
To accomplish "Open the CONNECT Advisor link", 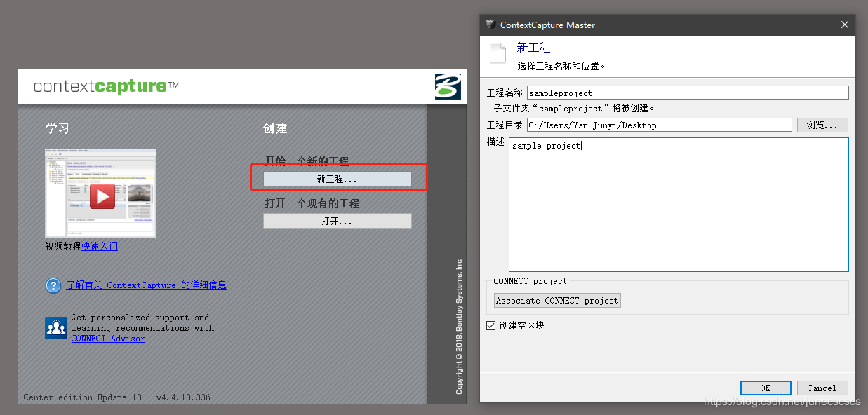I will (x=107, y=339).
